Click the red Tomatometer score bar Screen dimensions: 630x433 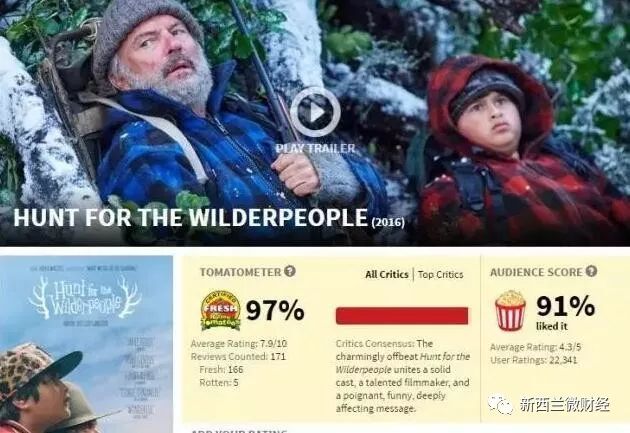[x=402, y=316]
